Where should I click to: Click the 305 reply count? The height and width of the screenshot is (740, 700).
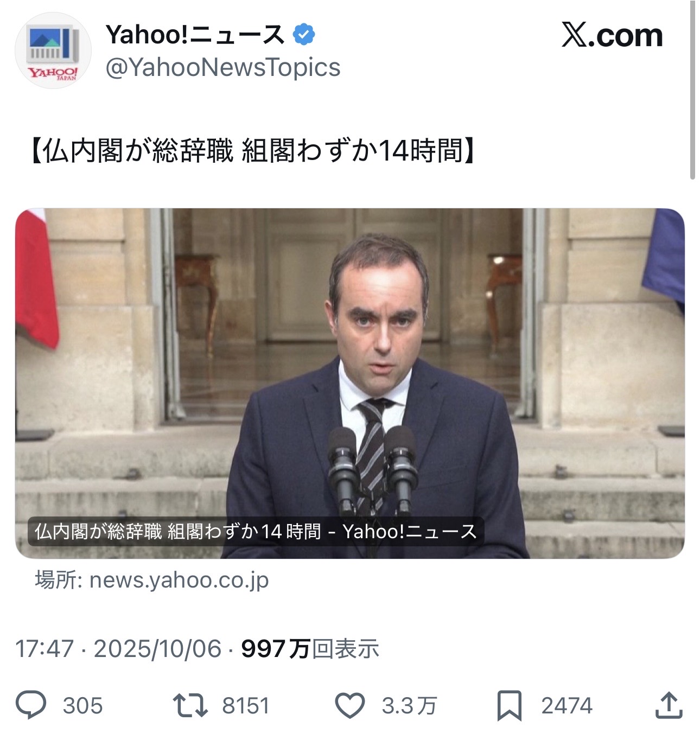point(82,706)
